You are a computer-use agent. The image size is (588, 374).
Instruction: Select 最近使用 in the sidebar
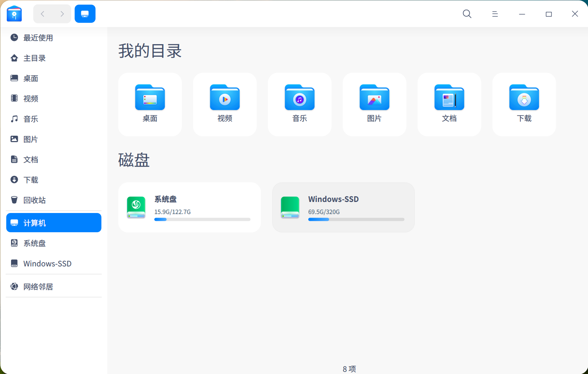(38, 38)
